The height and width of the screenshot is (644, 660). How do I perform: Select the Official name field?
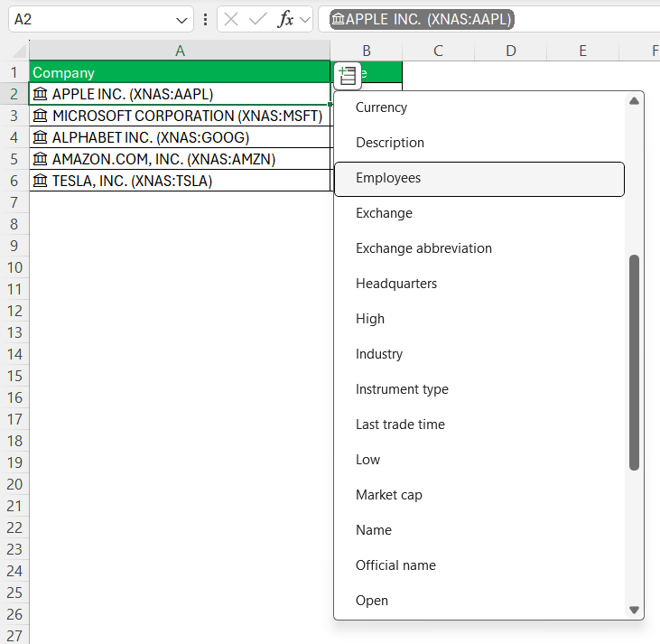[479, 565]
